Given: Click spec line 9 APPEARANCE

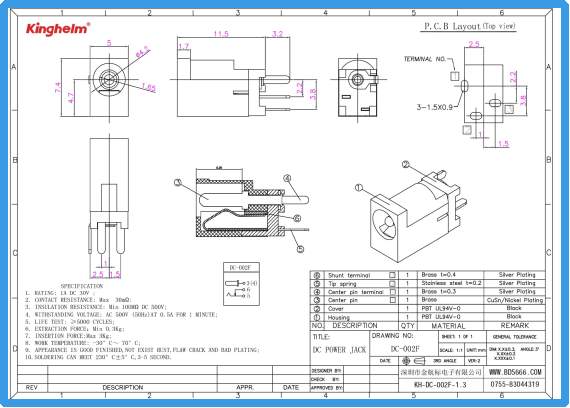Looking at the screenshot, I should click(142, 350).
